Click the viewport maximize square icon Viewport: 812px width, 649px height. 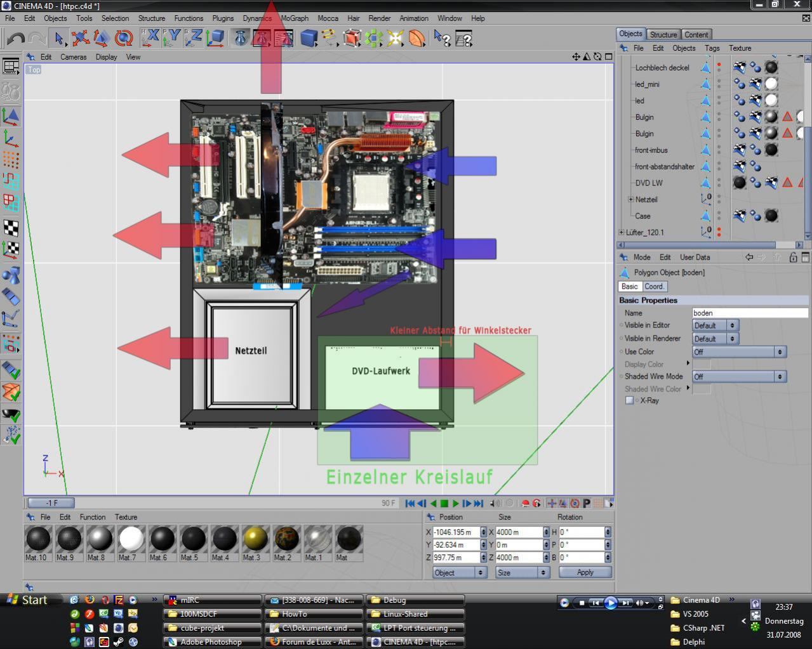pyautogui.click(x=608, y=56)
